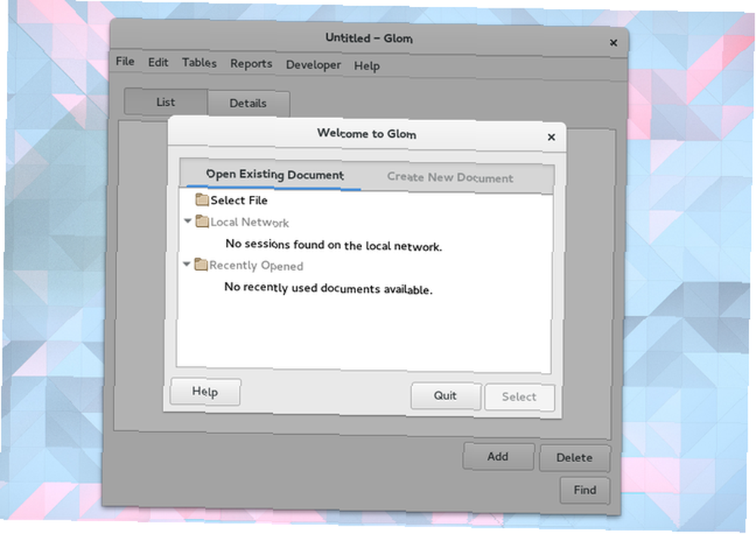Select the List tab in main window
This screenshot has height=534, width=756.
pyautogui.click(x=166, y=102)
